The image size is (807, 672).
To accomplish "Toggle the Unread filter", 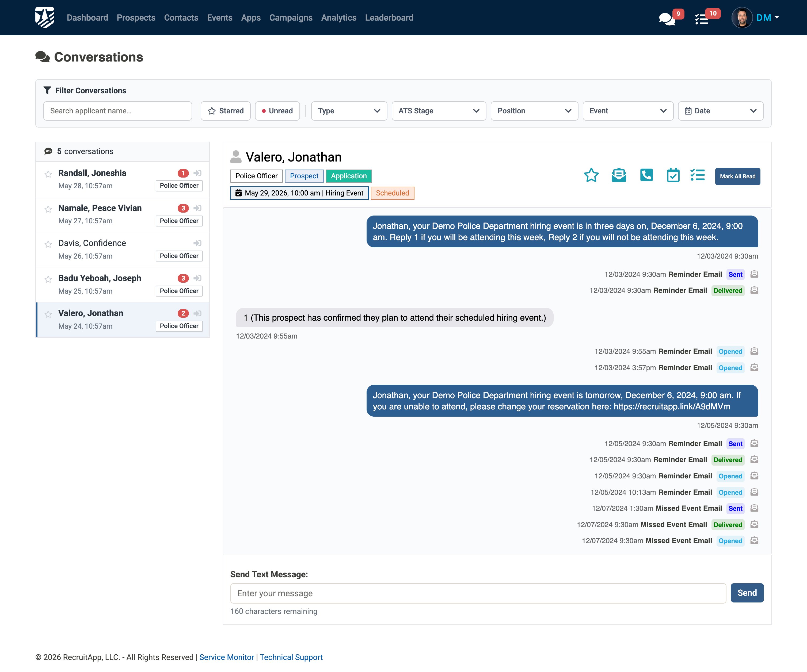I will coord(277,111).
